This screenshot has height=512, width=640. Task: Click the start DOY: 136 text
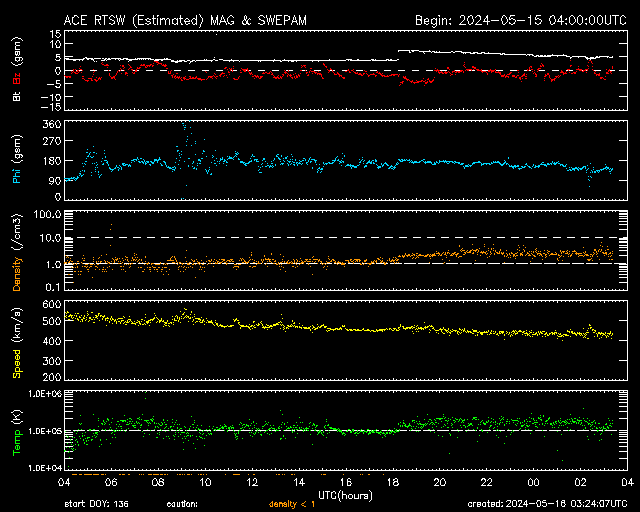(100, 504)
